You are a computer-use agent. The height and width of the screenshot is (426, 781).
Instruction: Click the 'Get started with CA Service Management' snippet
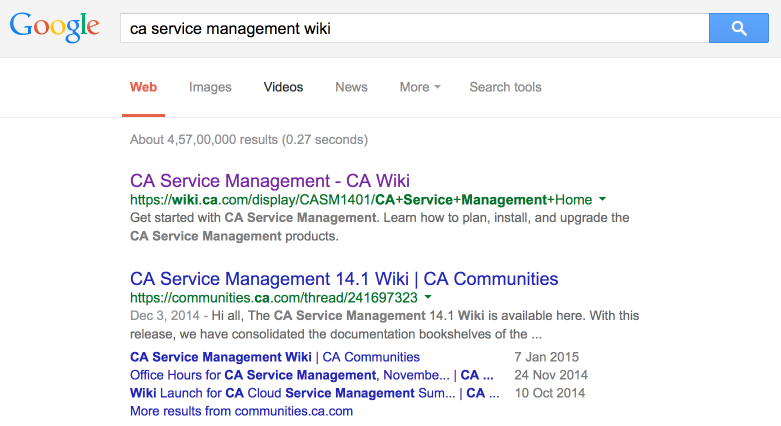pyautogui.click(x=380, y=227)
